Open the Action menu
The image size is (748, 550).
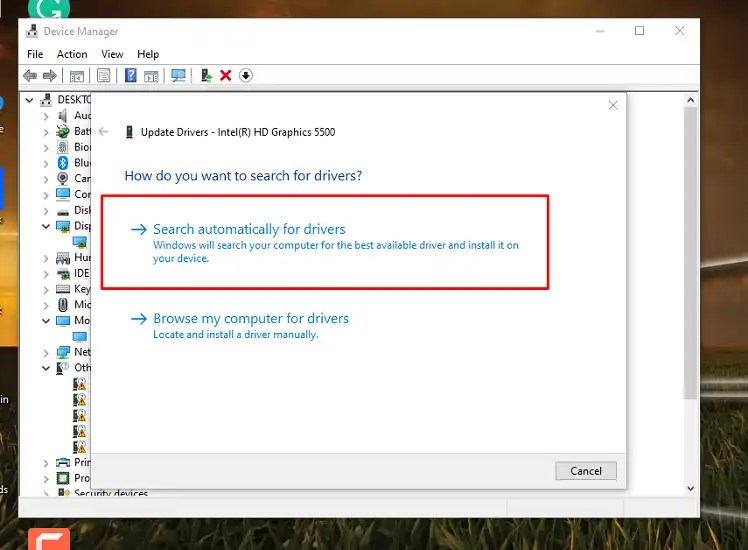[x=72, y=54]
